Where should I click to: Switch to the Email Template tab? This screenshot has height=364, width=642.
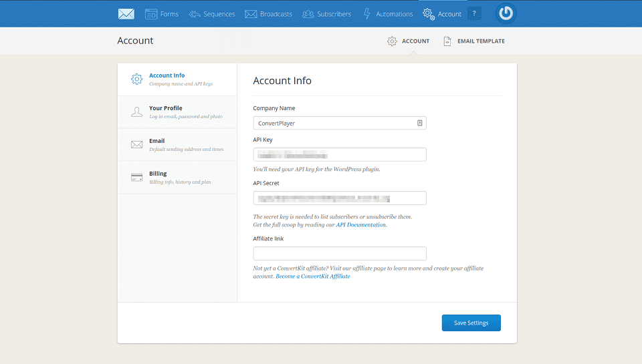point(473,41)
